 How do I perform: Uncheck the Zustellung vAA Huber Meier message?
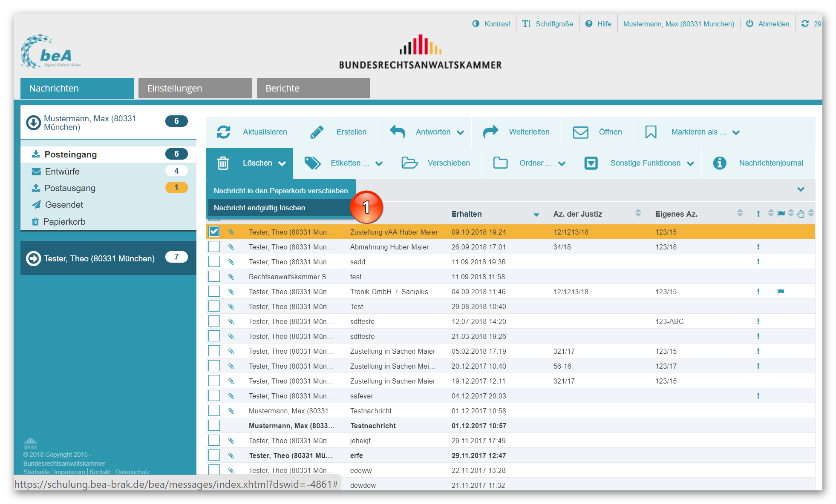(214, 232)
